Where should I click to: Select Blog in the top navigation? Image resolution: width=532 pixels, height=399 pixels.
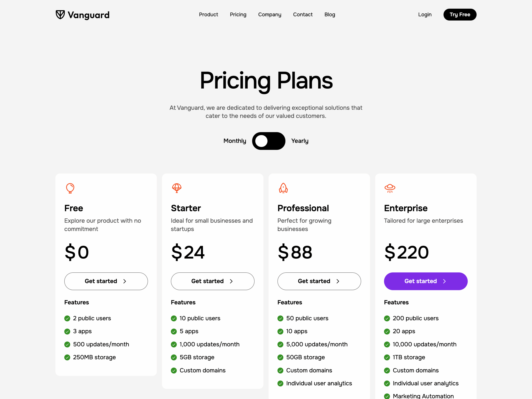330,14
